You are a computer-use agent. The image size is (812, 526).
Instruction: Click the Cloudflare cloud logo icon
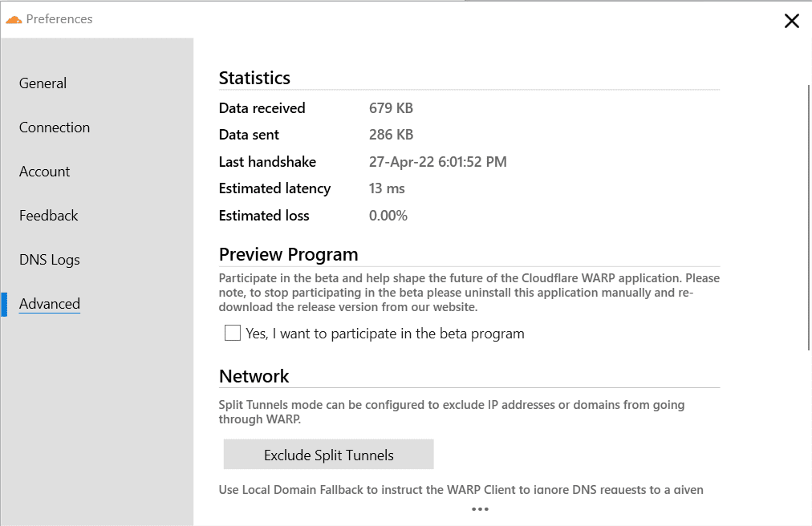pyautogui.click(x=14, y=19)
